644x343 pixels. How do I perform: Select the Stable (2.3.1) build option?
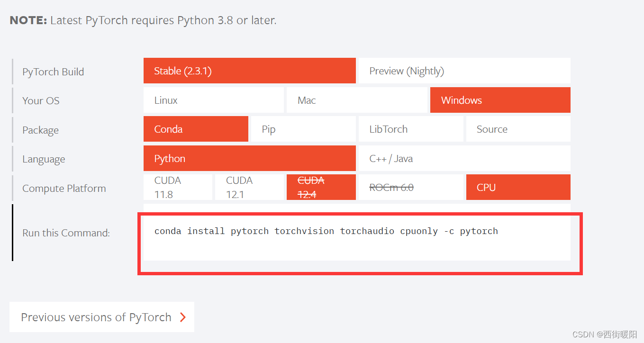click(x=249, y=71)
